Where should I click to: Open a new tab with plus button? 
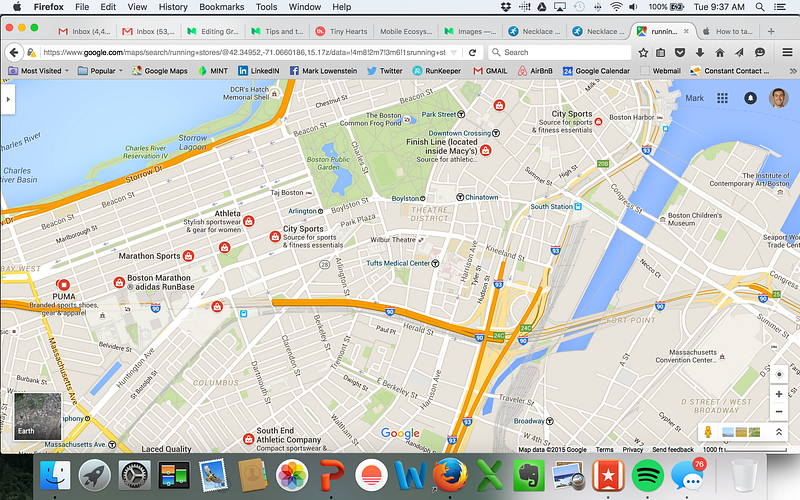coord(771,31)
